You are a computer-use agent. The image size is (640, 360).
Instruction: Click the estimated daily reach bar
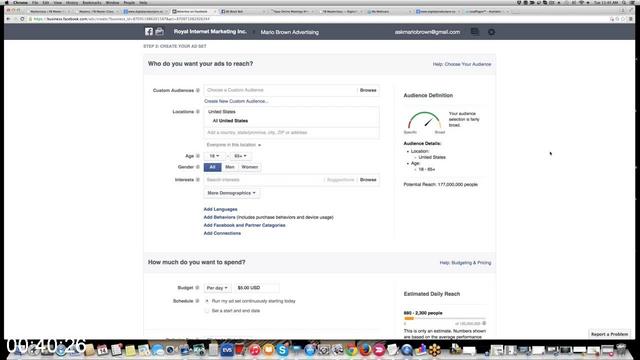(x=444, y=318)
